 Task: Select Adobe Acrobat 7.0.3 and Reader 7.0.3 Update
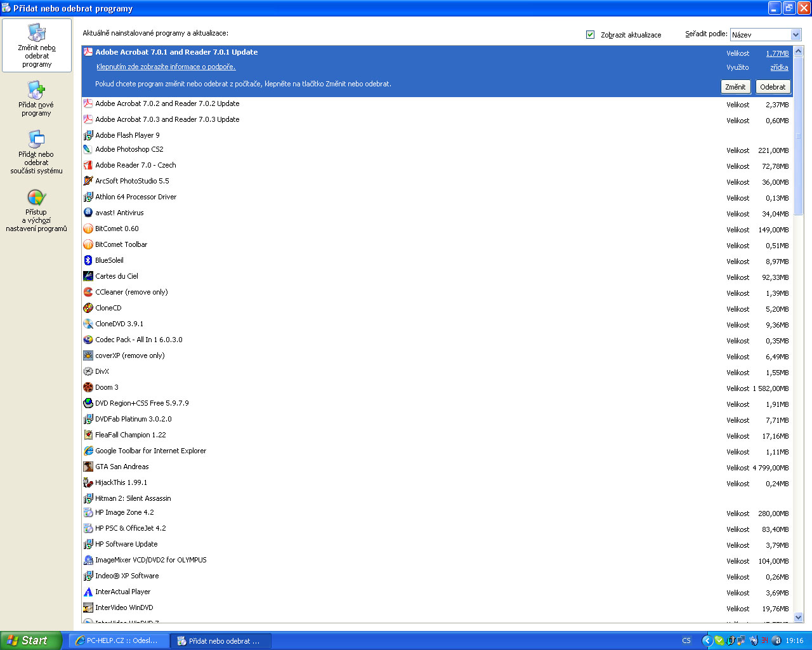(438, 120)
